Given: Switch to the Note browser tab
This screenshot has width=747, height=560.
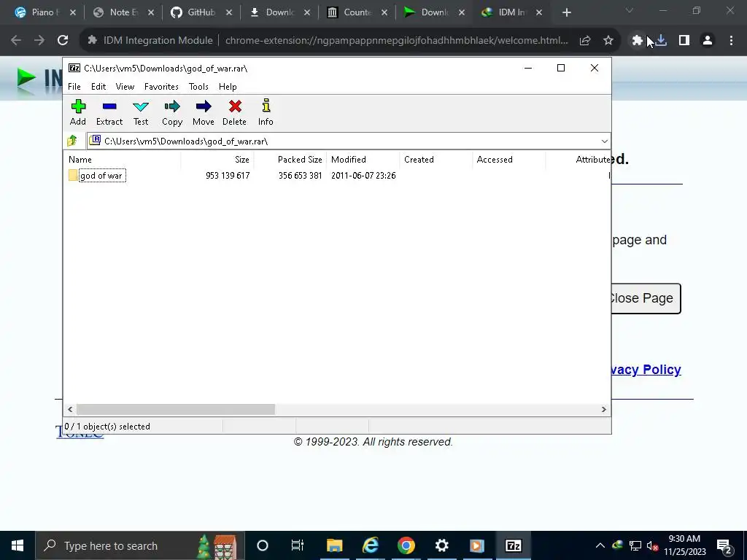Looking at the screenshot, I should click(x=122, y=12).
